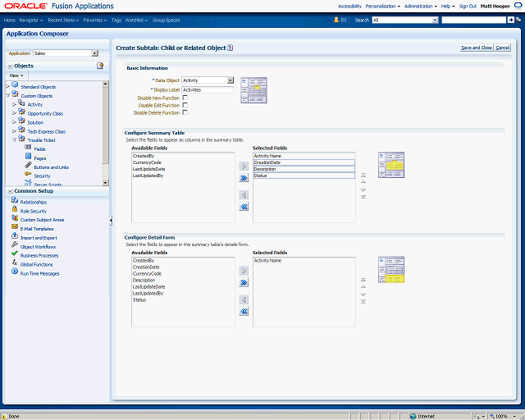Screen dimensions: 525x420
Task: Enable Disable New Function checkbox
Action: coord(185,98)
